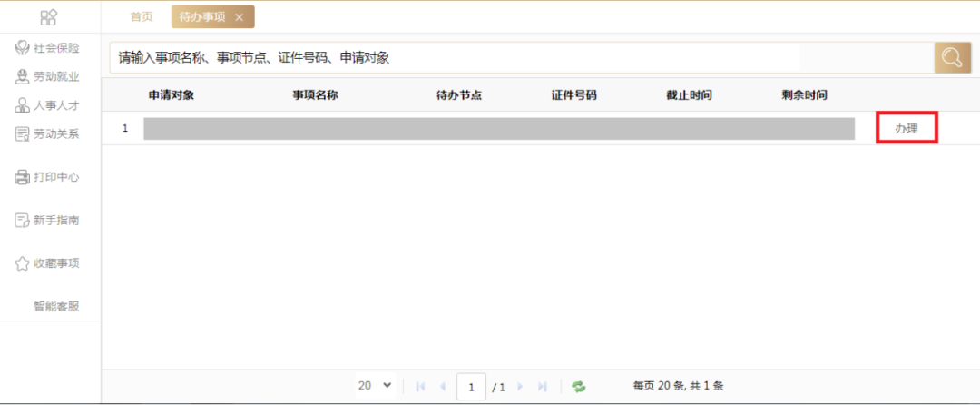Image resolution: width=980 pixels, height=405 pixels.
Task: Click the 新手指南 guide icon
Action: pyautogui.click(x=22, y=220)
